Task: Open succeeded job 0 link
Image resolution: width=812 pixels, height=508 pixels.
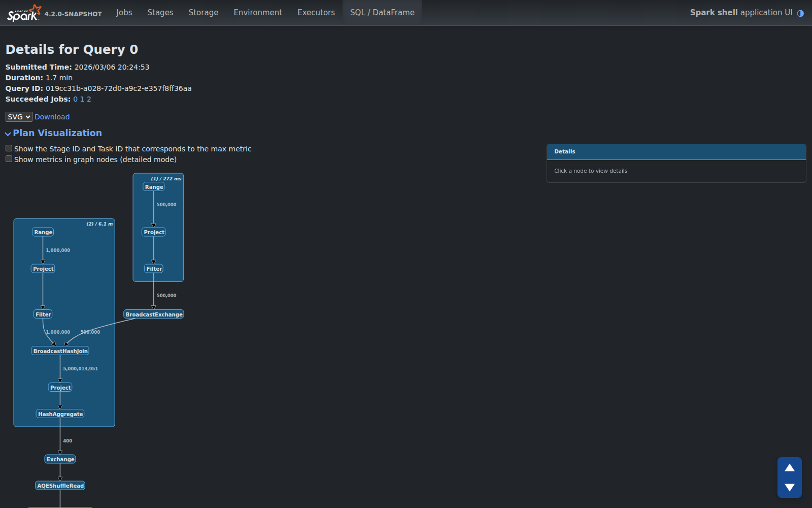Action: pyautogui.click(x=76, y=99)
